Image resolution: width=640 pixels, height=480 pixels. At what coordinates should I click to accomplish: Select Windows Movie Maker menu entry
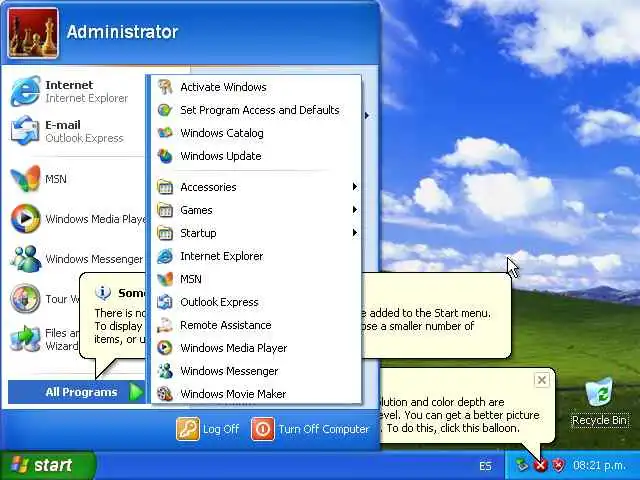coord(256,394)
